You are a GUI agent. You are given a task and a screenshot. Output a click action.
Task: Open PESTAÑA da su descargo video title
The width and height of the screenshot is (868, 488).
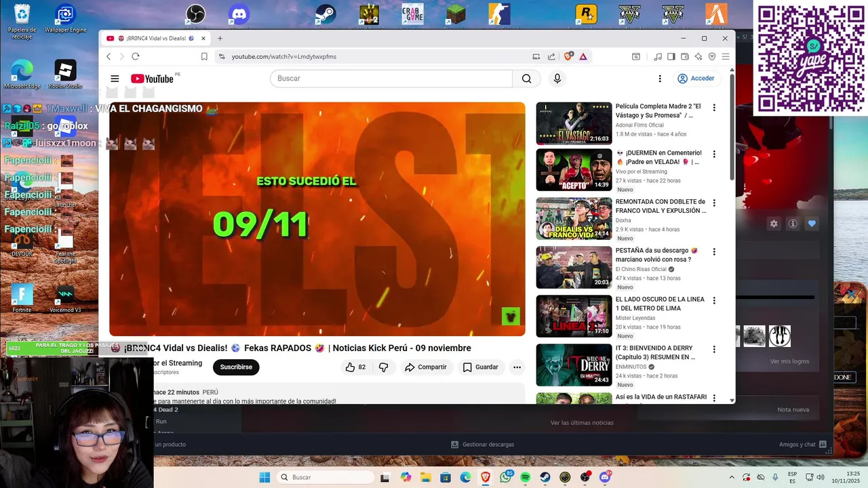(656, 255)
